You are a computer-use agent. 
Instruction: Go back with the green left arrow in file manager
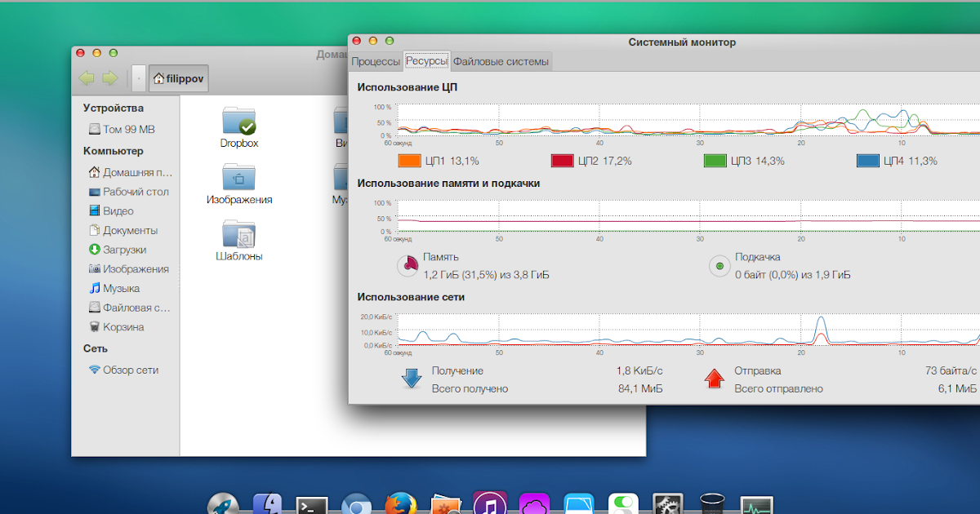[87, 78]
